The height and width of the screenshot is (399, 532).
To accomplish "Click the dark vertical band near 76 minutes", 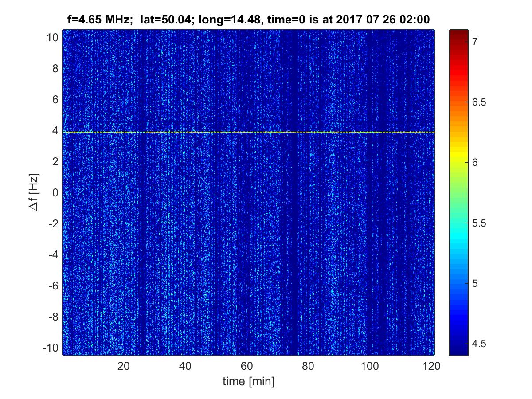I will [294, 222].
